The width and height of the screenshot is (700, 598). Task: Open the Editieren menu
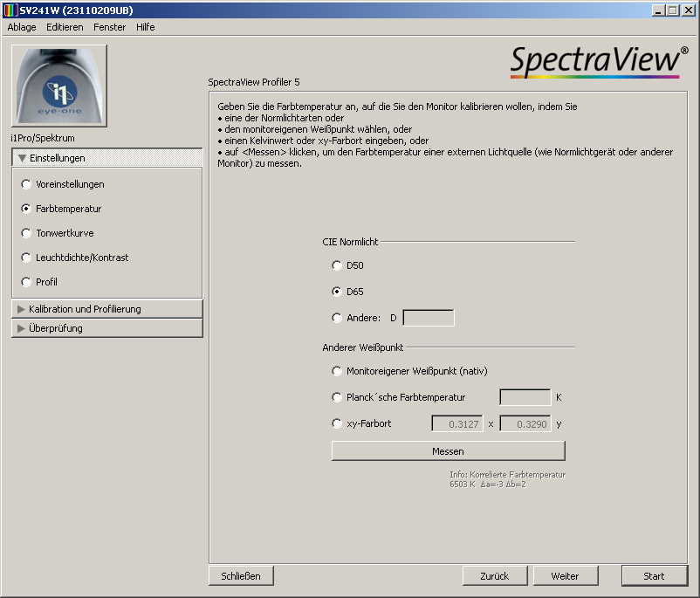[x=65, y=27]
